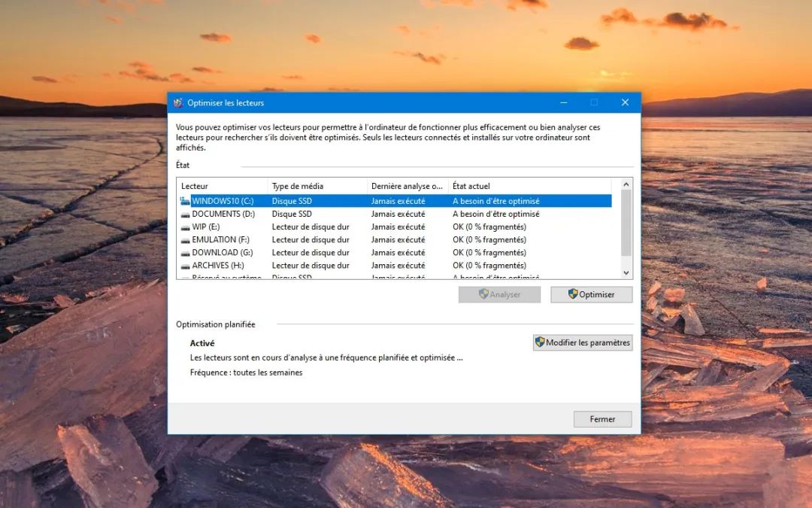Close the dialog with the Fermer button
Screen dimensions: 812x508
pos(602,419)
